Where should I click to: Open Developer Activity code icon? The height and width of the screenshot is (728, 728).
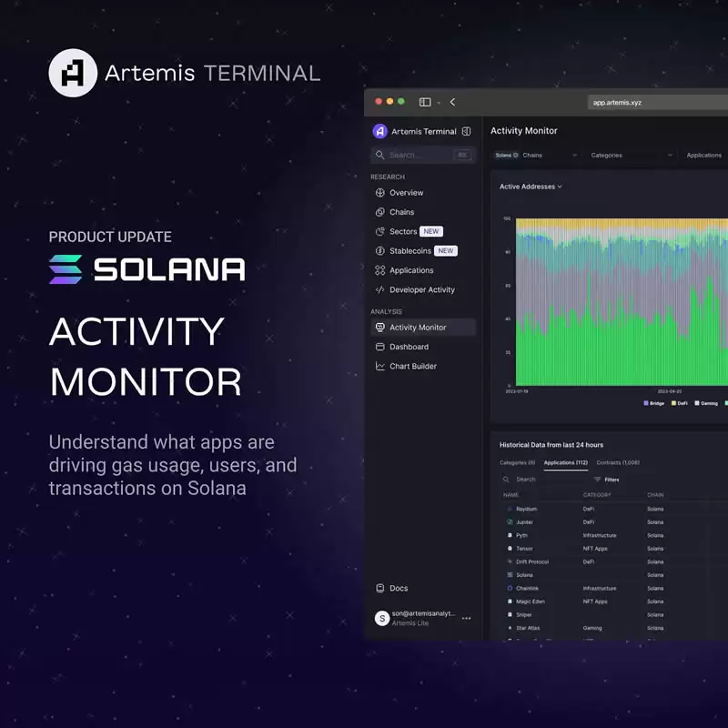(379, 289)
